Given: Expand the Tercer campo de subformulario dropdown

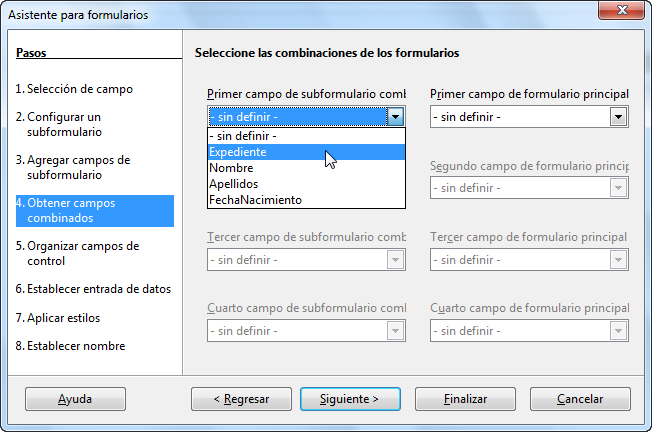Looking at the screenshot, I should coord(306,260).
